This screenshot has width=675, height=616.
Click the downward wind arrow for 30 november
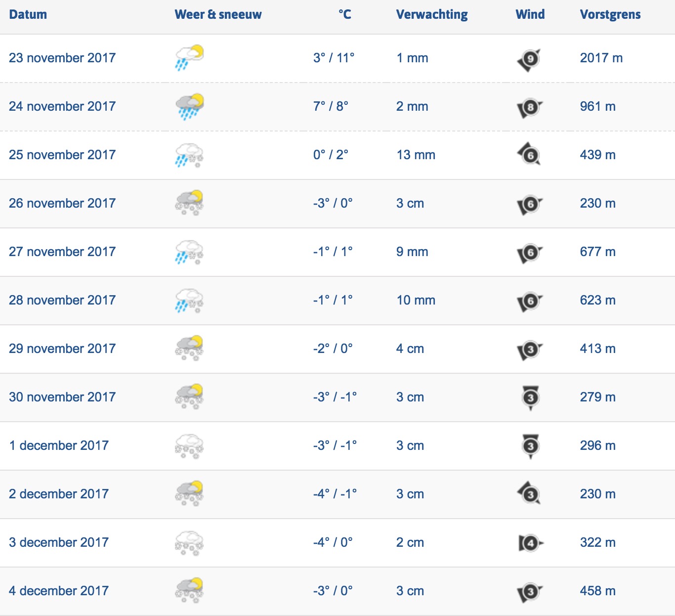[x=530, y=398]
